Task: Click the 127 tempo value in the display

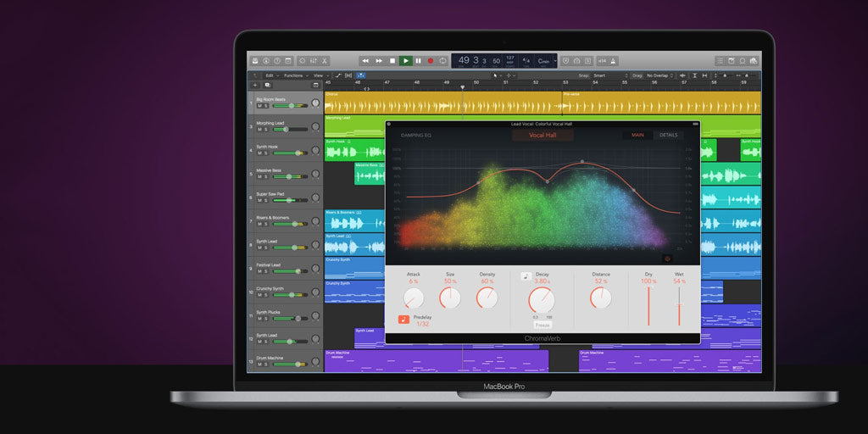Action: click(x=509, y=58)
